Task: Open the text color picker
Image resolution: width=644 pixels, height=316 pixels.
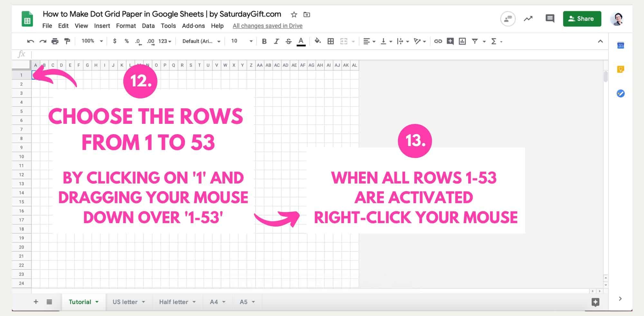Action: 300,41
